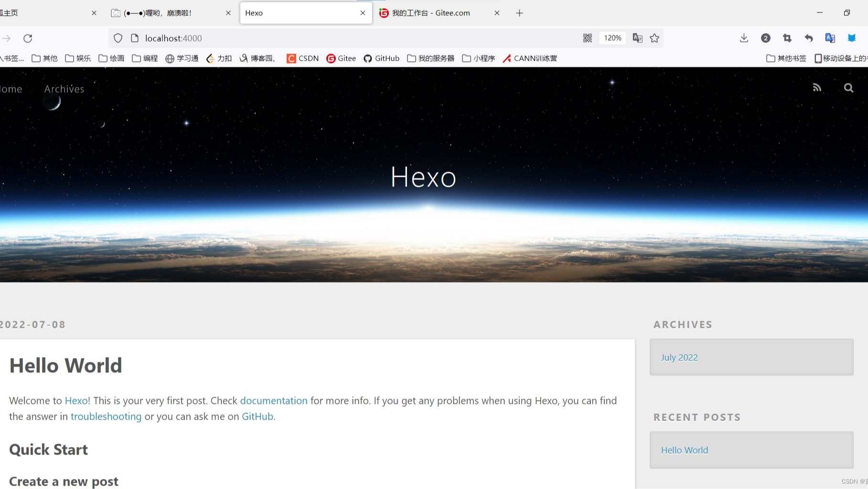The width and height of the screenshot is (868, 489).
Task: Click the translate page icon in address bar
Action: tap(637, 38)
